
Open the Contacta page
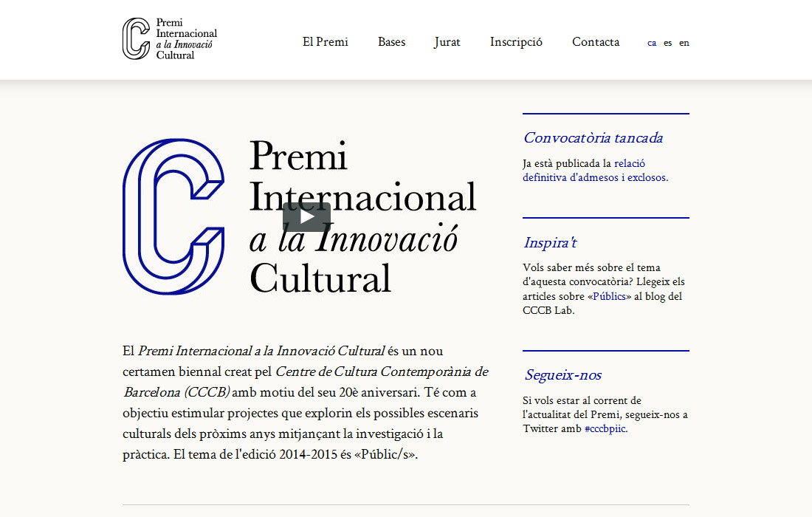point(596,42)
